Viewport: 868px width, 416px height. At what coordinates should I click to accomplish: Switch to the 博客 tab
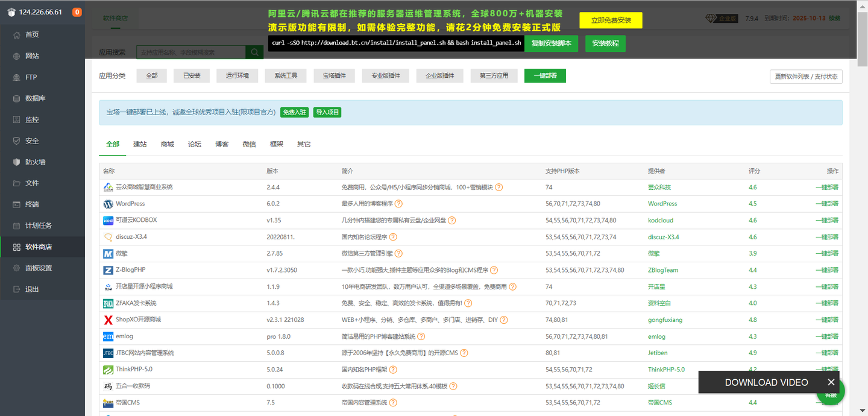tap(222, 144)
